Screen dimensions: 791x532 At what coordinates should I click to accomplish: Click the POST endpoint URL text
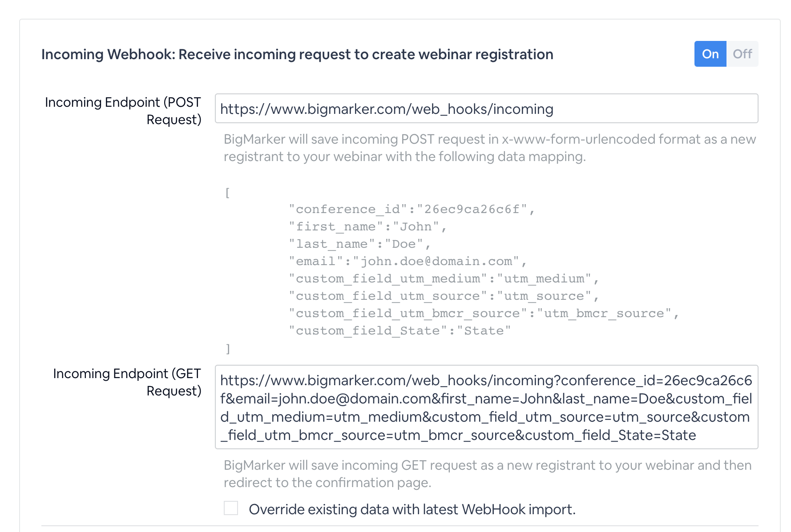click(x=387, y=109)
